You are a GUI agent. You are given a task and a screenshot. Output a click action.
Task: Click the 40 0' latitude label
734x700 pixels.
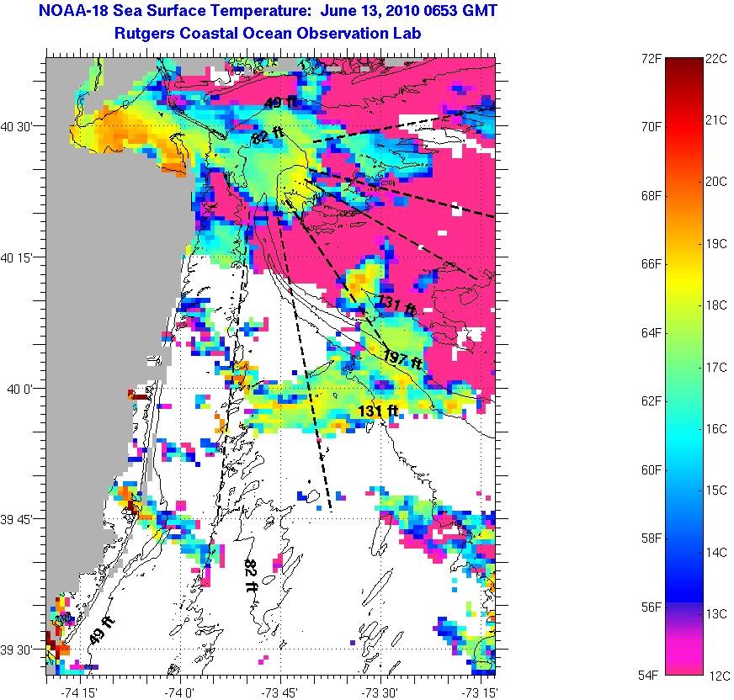pos(20,389)
